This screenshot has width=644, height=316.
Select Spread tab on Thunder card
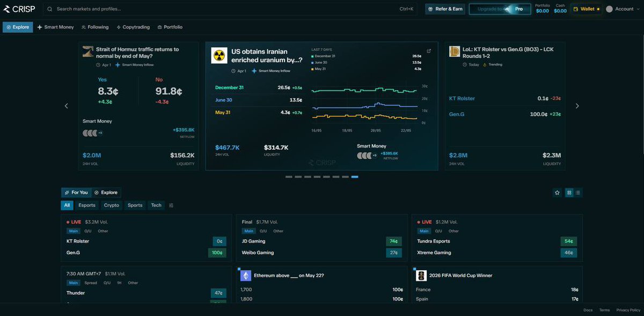click(x=91, y=283)
